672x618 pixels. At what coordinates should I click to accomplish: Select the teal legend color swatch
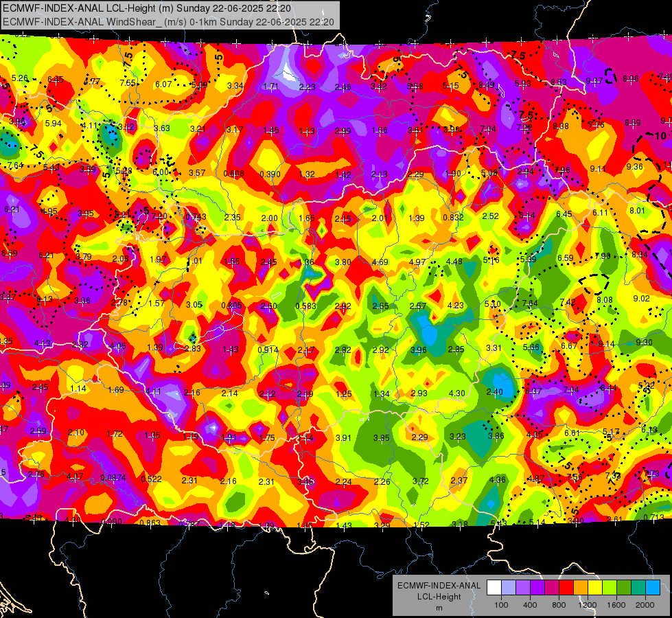pos(638,588)
